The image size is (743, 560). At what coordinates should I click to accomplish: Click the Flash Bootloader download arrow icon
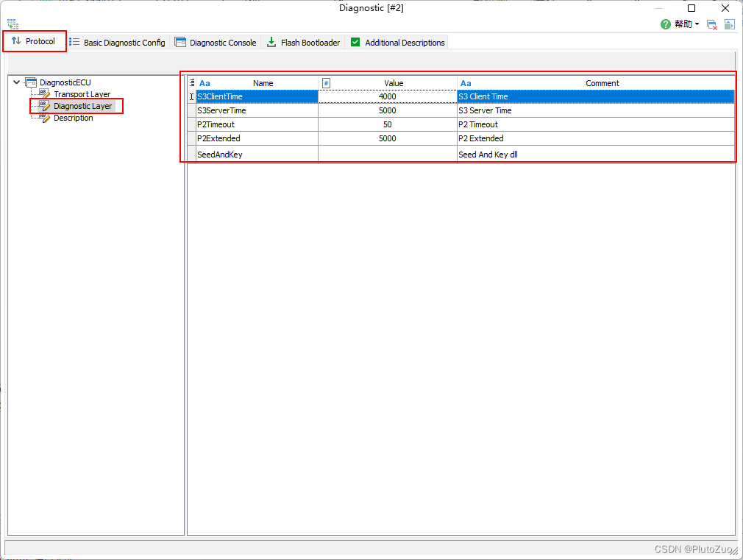pyautogui.click(x=271, y=42)
